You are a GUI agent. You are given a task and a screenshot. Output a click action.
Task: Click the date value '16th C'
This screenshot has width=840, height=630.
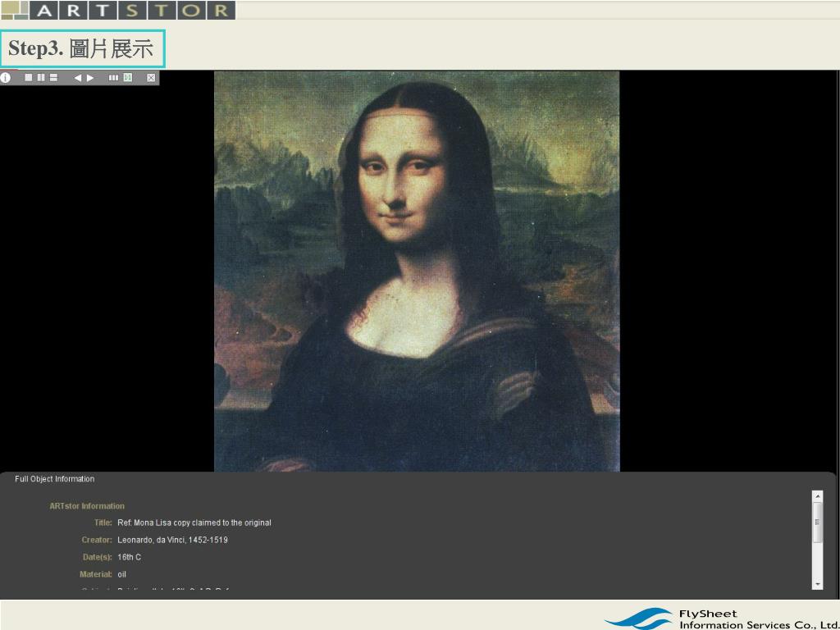129,557
